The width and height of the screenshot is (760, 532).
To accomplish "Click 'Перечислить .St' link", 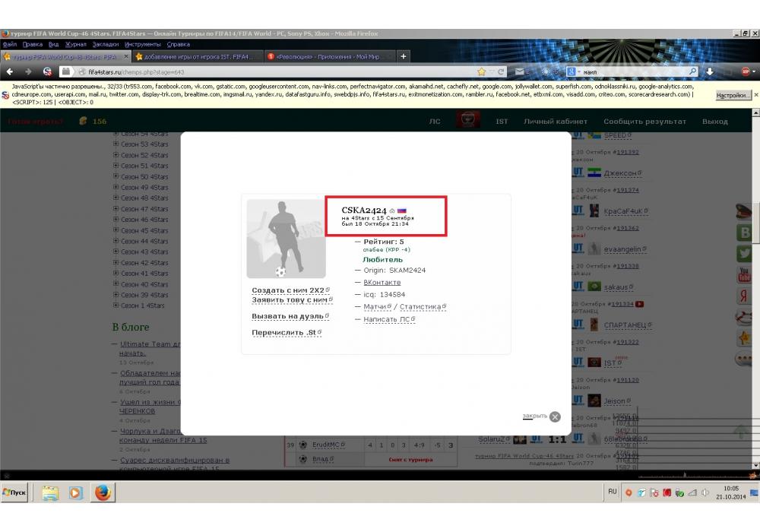I will [283, 332].
